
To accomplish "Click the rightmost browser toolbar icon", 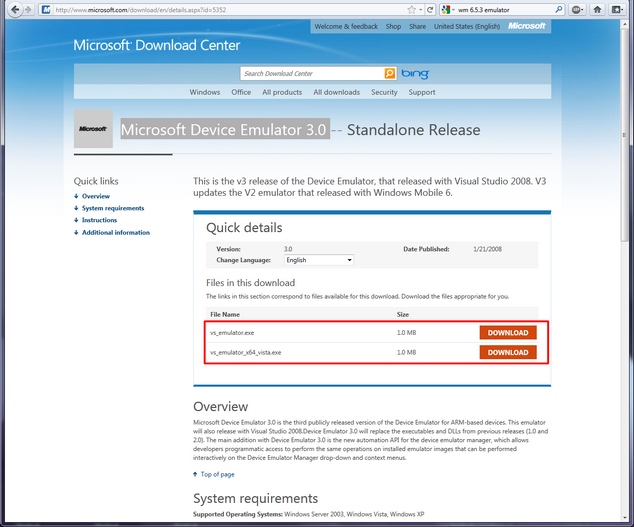I will tap(617, 10).
